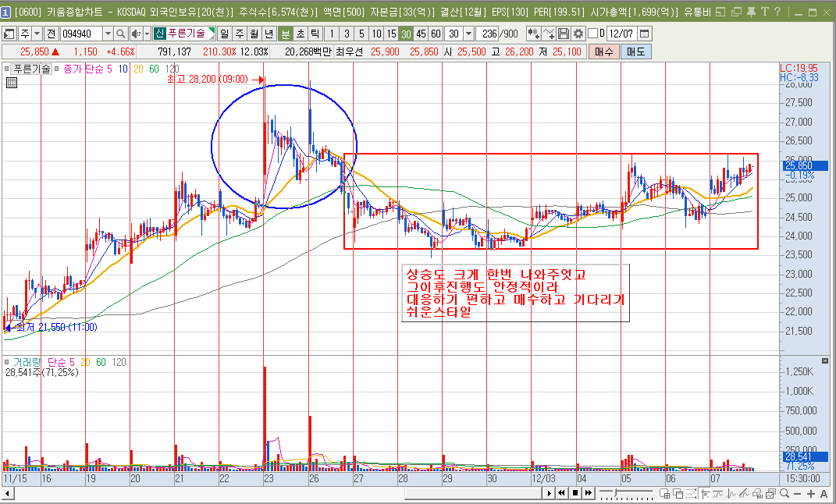Click the stock search magnifier icon
Viewport: 836px width, 504px height.
point(121,34)
